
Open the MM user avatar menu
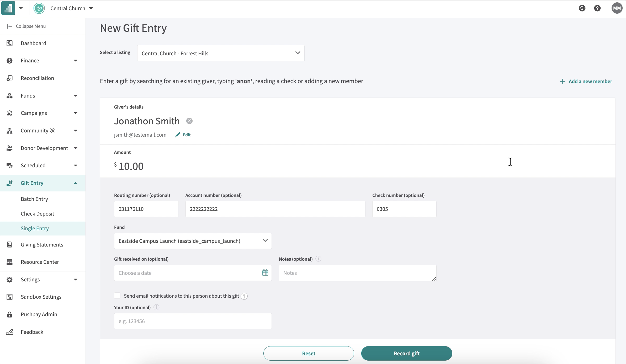617,8
